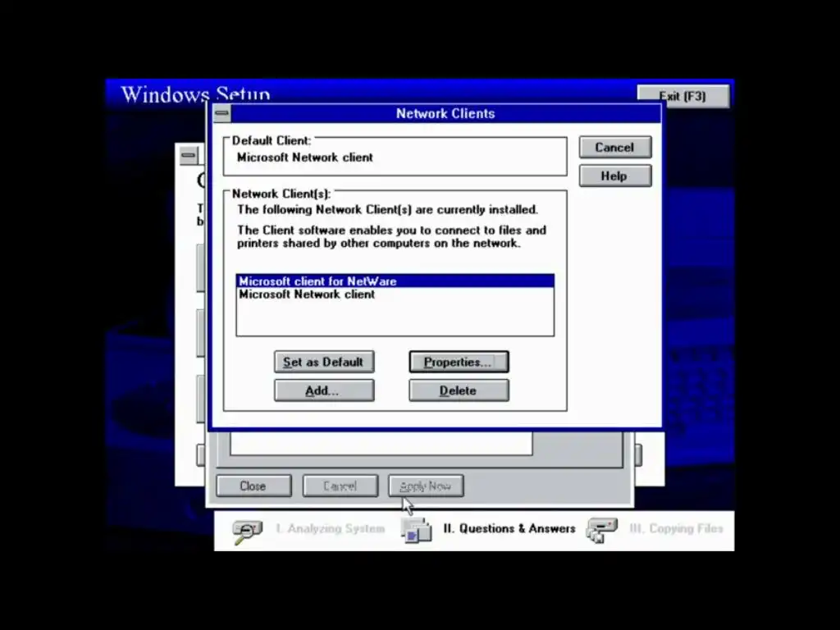Viewport: 840px width, 630px height.
Task: Open background window's system menu box
Action: 188,155
